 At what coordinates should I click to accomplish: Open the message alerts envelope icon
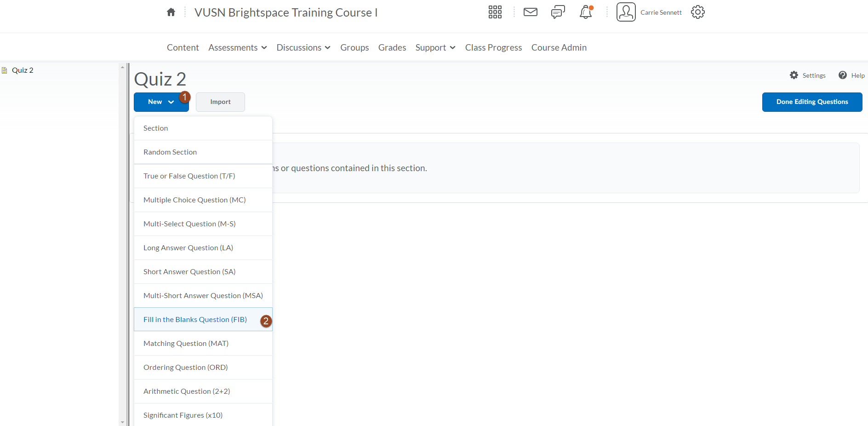pos(531,12)
